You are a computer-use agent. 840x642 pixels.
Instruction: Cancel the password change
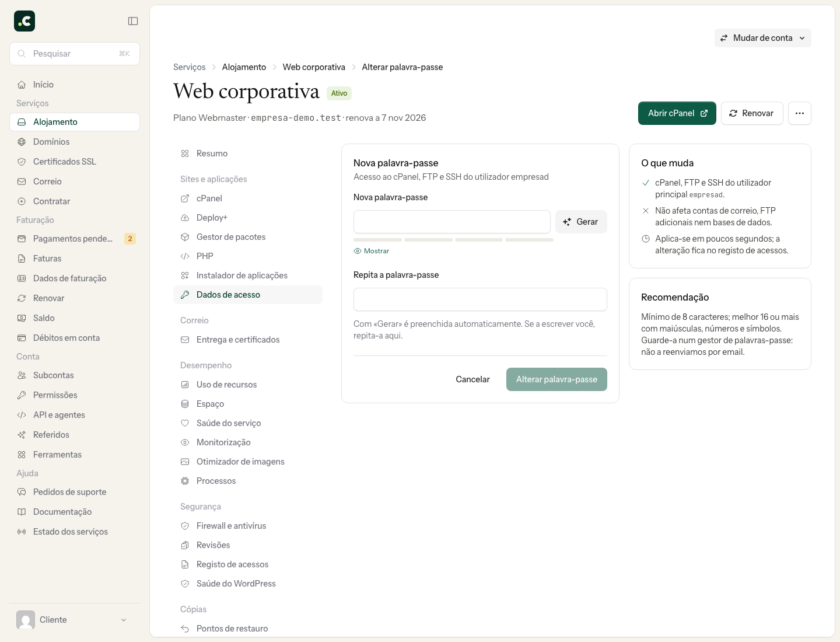click(473, 379)
